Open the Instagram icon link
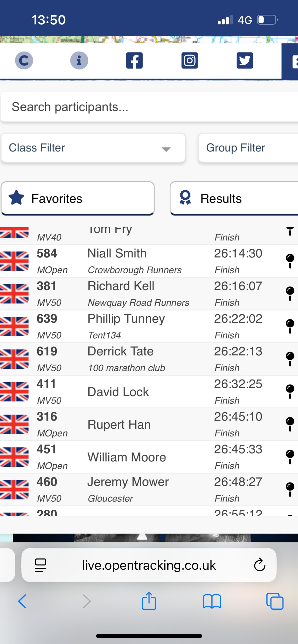The height and width of the screenshot is (644, 298). pos(189,61)
